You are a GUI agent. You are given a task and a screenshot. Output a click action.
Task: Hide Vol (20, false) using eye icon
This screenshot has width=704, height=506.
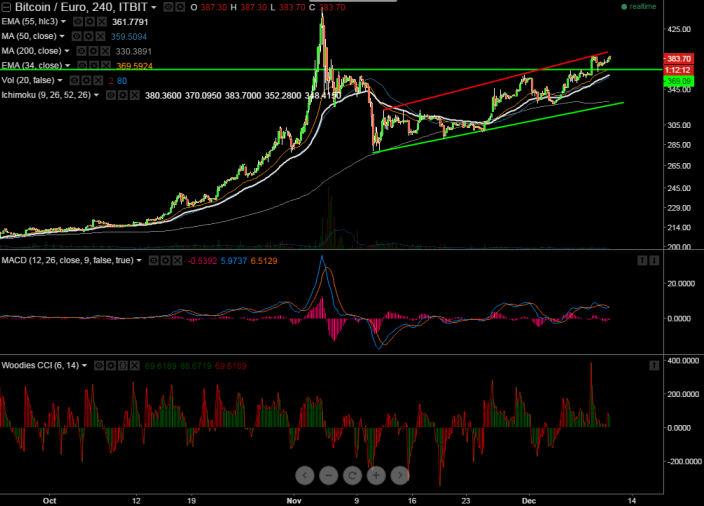tap(75, 80)
